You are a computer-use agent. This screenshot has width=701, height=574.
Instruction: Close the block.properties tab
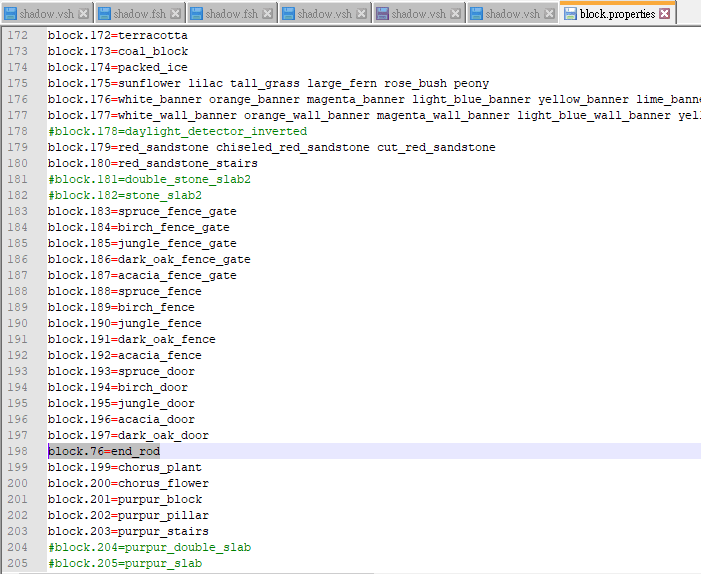[665, 14]
